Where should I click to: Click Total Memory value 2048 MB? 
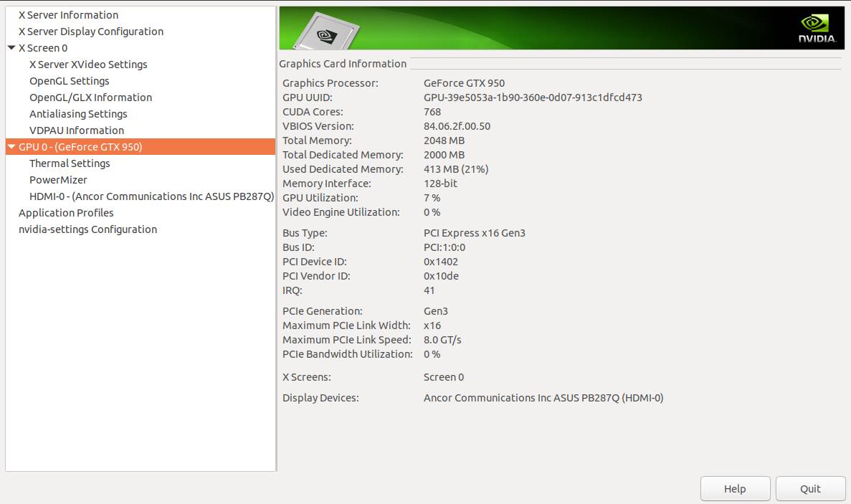[x=444, y=141]
